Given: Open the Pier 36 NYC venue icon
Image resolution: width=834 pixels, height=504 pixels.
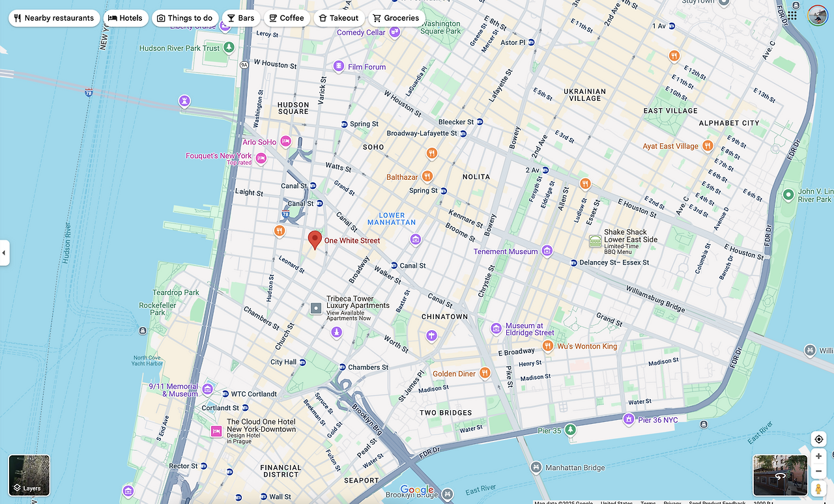Looking at the screenshot, I should [628, 420].
